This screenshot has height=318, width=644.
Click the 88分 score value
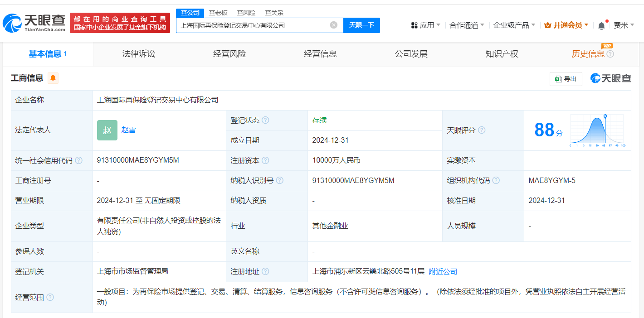pyautogui.click(x=548, y=130)
